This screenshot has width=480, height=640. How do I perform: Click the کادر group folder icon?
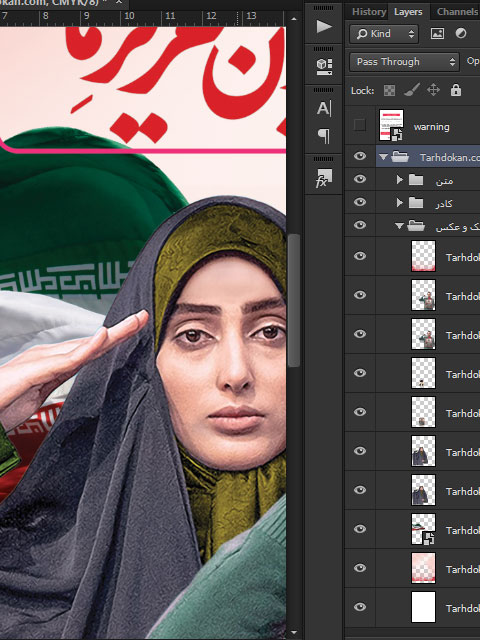click(x=416, y=202)
